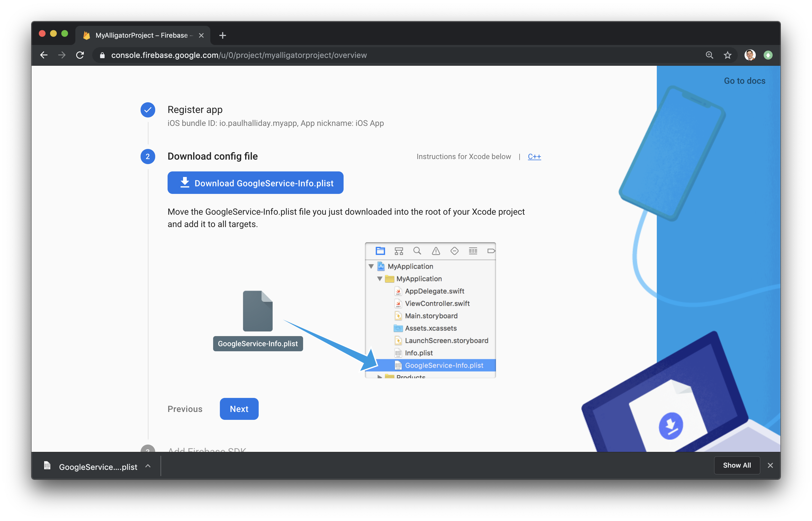
Task: Click the Xcode grid/table toolbar icon
Action: pos(473,251)
